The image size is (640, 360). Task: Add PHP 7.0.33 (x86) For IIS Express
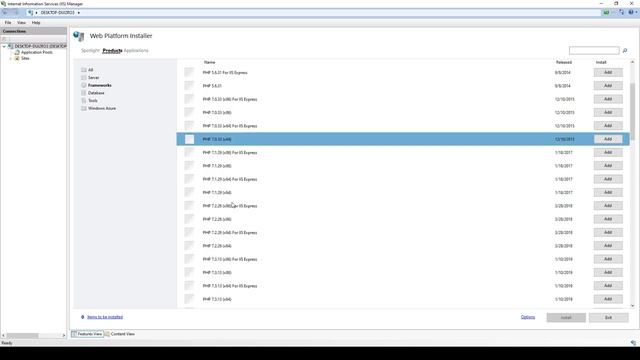point(608,99)
